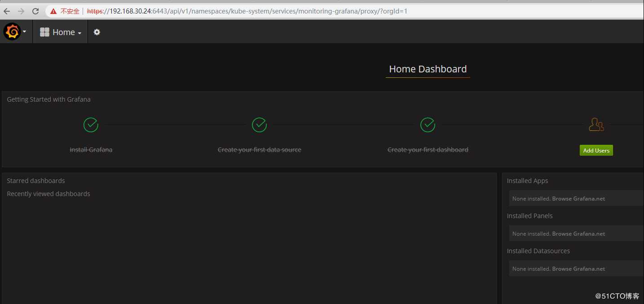
Task: Click the browser forward arrow
Action: coord(21,11)
